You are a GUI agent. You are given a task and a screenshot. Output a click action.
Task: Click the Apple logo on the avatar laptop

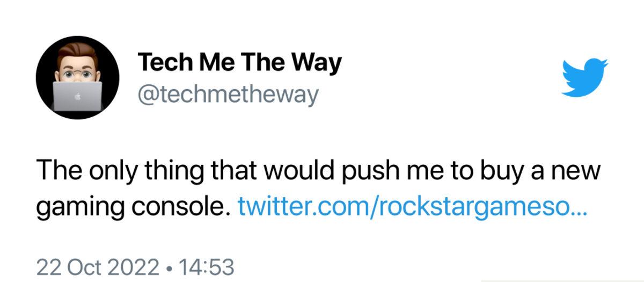77,98
